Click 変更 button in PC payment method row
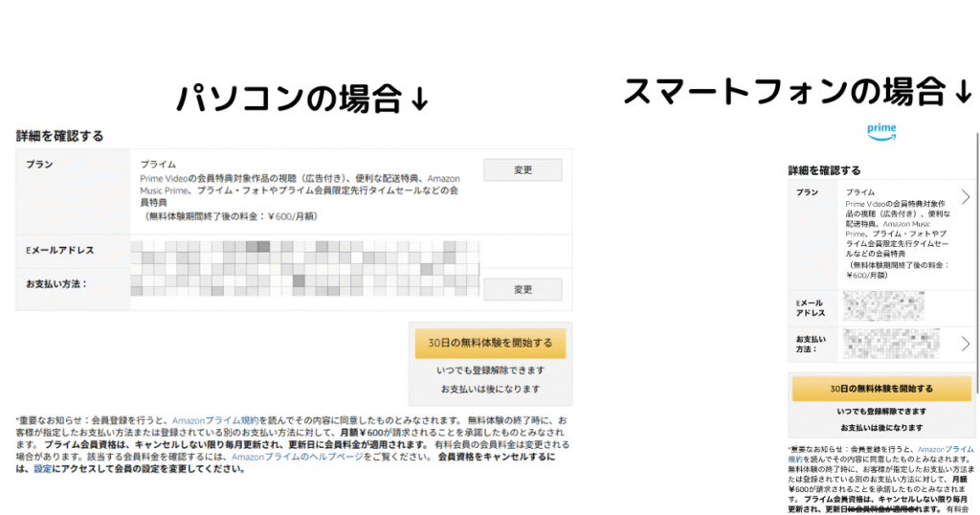 point(523,289)
